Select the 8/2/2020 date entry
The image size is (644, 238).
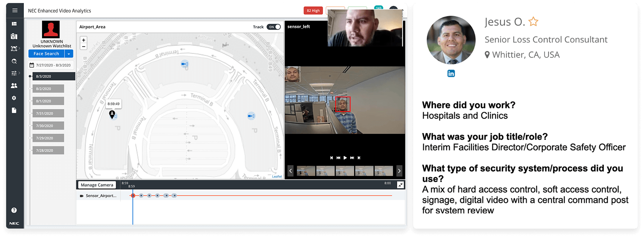tap(48, 89)
